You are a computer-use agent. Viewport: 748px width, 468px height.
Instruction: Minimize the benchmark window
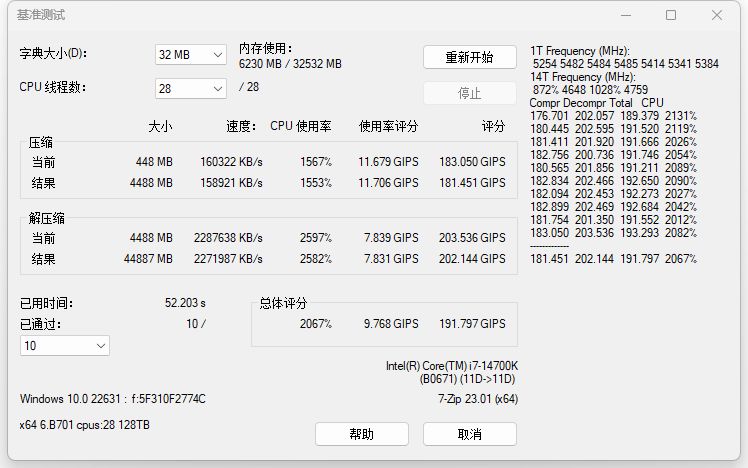626,15
